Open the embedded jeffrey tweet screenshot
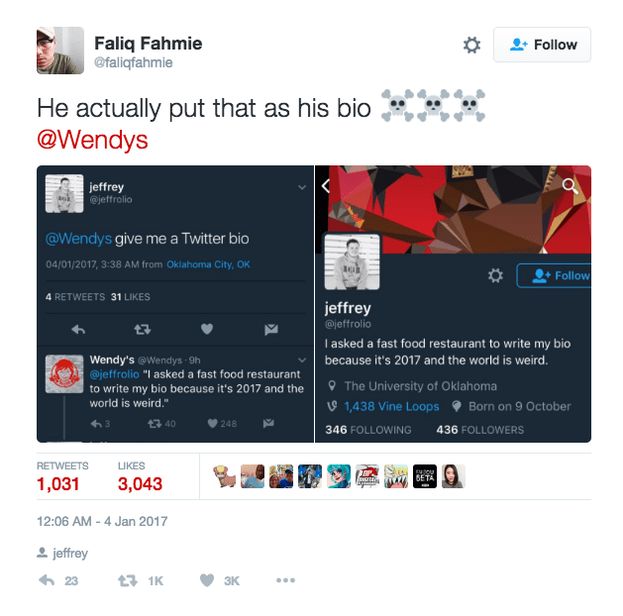The height and width of the screenshot is (616, 623). pos(175,304)
